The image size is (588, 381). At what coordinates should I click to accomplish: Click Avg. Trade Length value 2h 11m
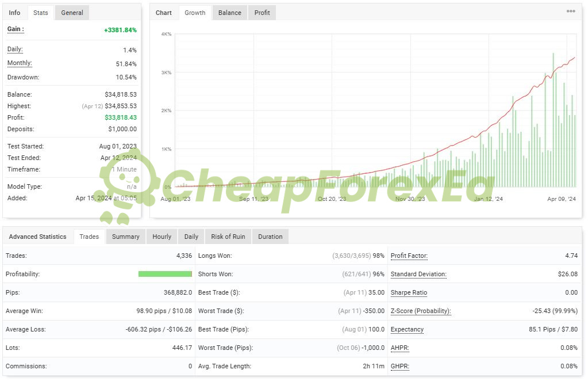(374, 366)
